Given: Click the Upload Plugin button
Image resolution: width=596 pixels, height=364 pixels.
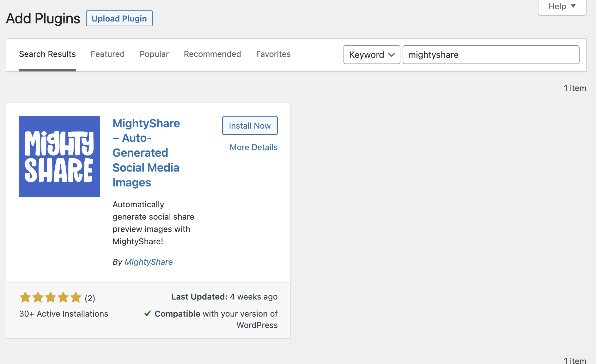Looking at the screenshot, I should pyautogui.click(x=119, y=18).
